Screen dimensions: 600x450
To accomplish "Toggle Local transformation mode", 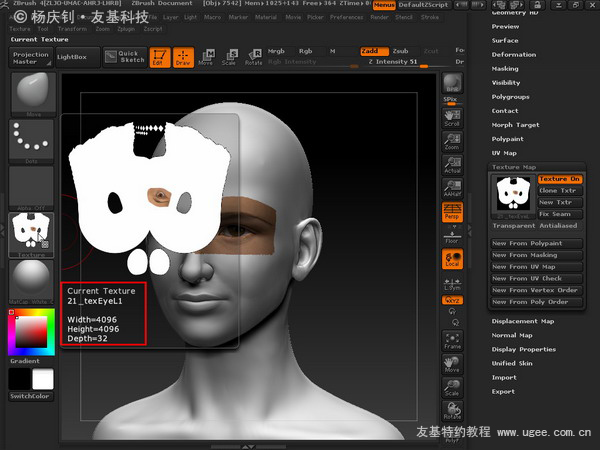I will point(452,259).
